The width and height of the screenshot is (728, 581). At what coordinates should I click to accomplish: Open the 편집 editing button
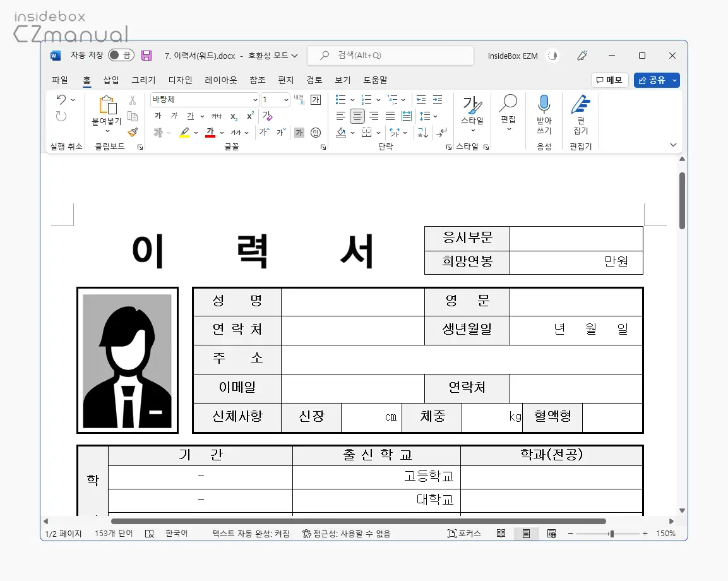tap(508, 113)
